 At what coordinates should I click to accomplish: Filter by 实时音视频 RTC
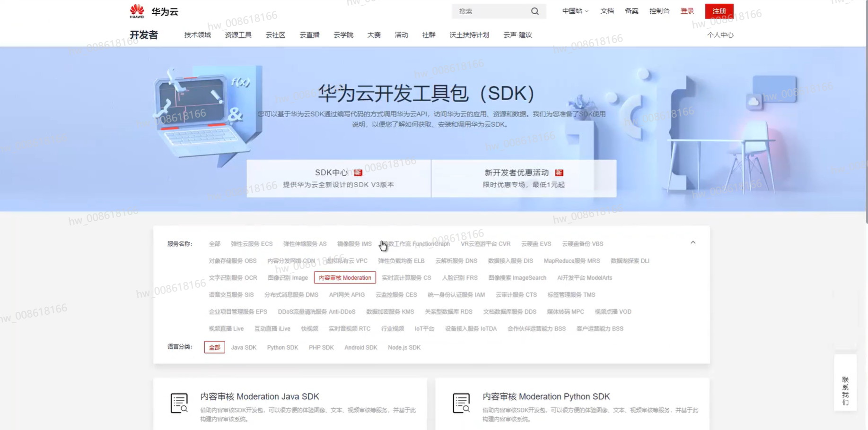[350, 329]
